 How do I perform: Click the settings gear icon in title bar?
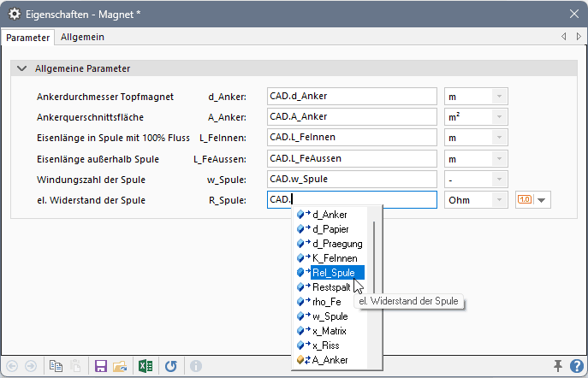point(15,15)
